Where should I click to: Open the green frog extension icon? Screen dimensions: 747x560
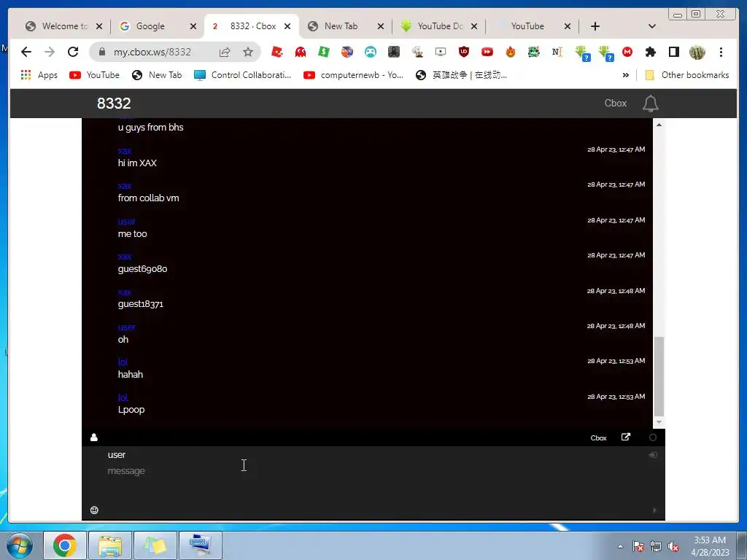pyautogui.click(x=533, y=52)
